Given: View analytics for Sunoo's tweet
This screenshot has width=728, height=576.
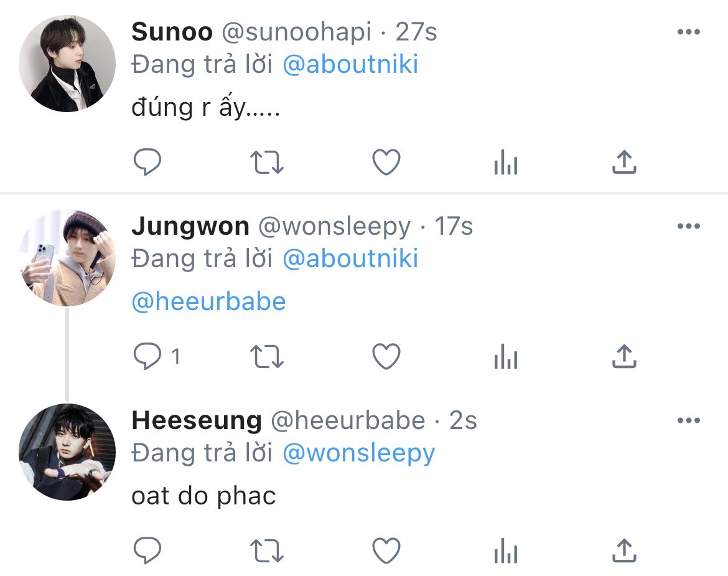Looking at the screenshot, I should [505, 163].
